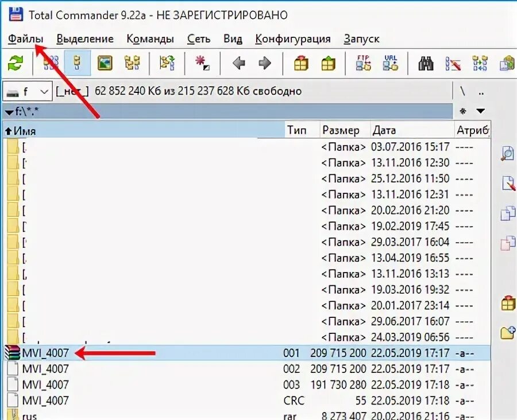Click the free space info text
This screenshot has width=517, height=420.
pos(198,91)
